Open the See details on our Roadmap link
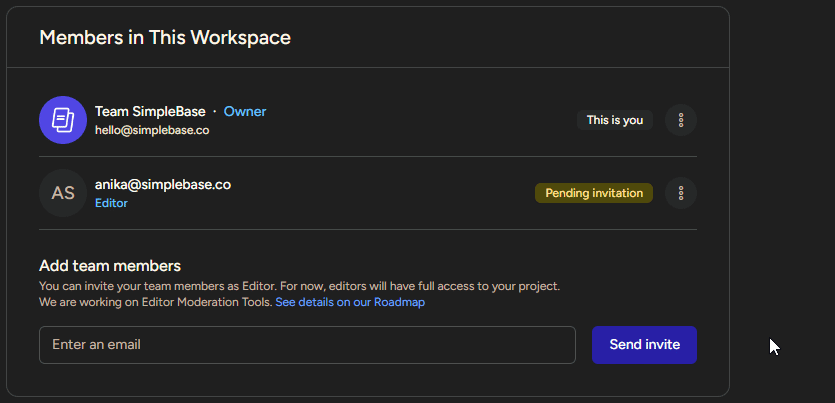The width and height of the screenshot is (835, 403). pos(350,302)
